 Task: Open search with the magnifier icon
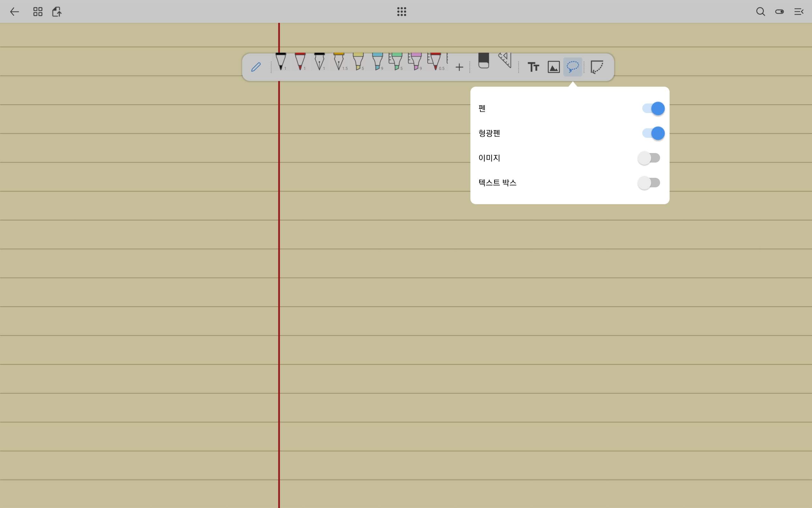point(760,12)
